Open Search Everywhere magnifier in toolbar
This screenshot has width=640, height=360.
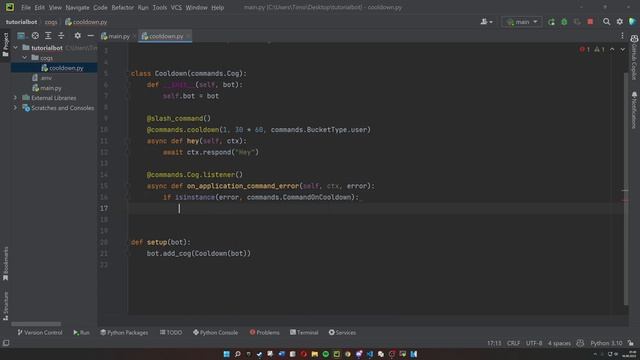tap(607, 22)
